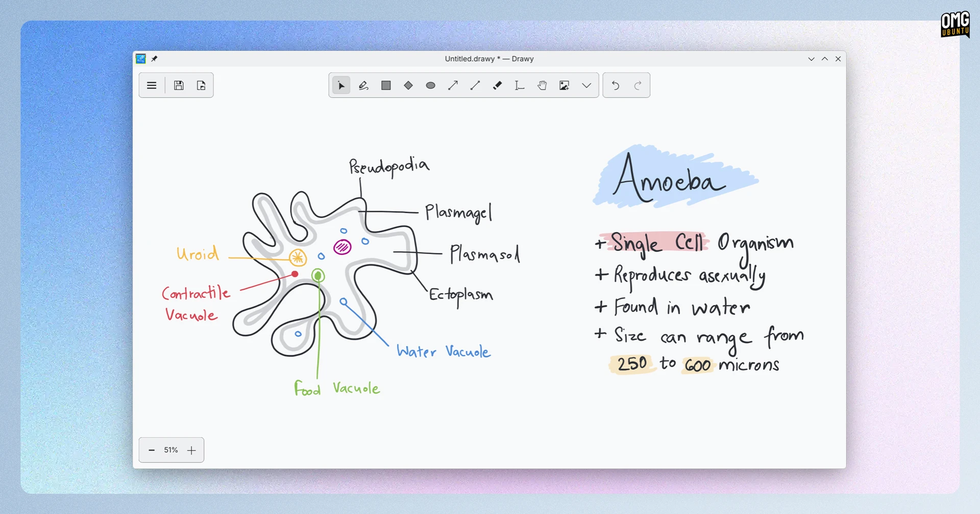Open the hamburger main menu
This screenshot has height=514, width=980.
pos(152,86)
